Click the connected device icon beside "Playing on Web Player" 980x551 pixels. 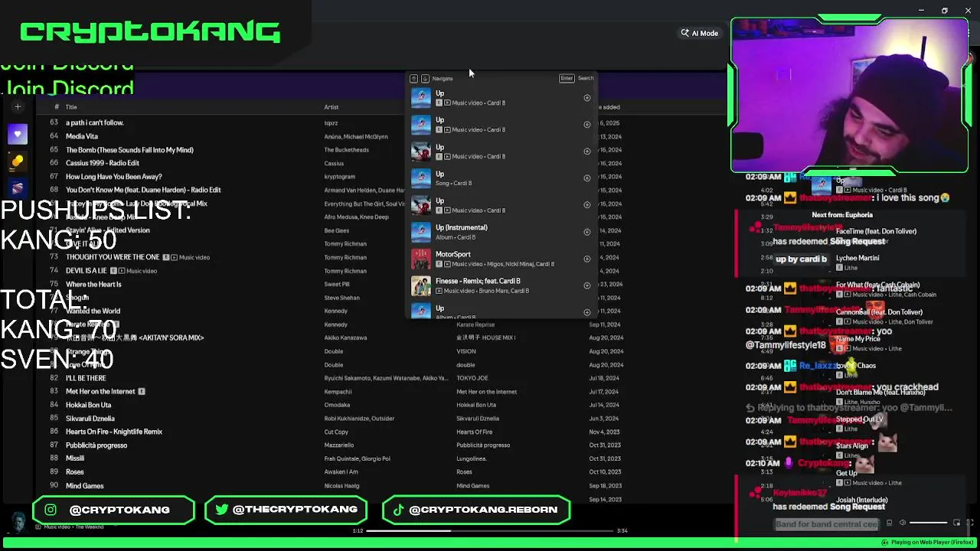[884, 543]
